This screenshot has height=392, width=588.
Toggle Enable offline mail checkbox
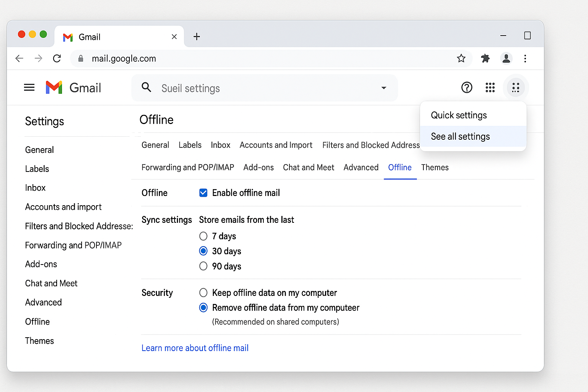(203, 193)
